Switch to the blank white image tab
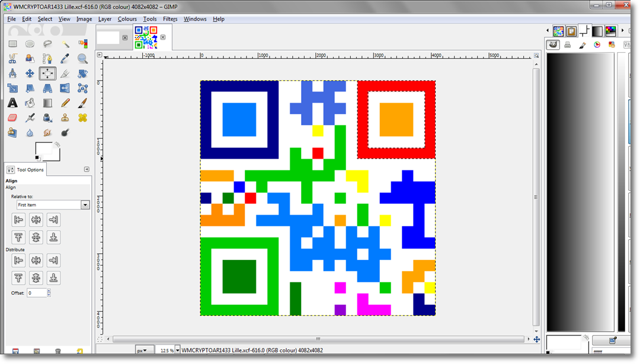The image size is (640, 364). click(108, 37)
